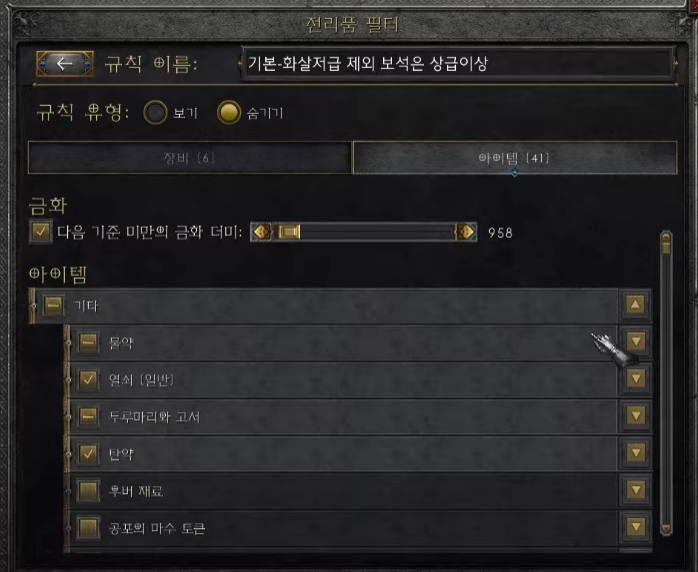Toggle the 기타 category partial checkbox
This screenshot has height=572, width=698.
coord(54,305)
